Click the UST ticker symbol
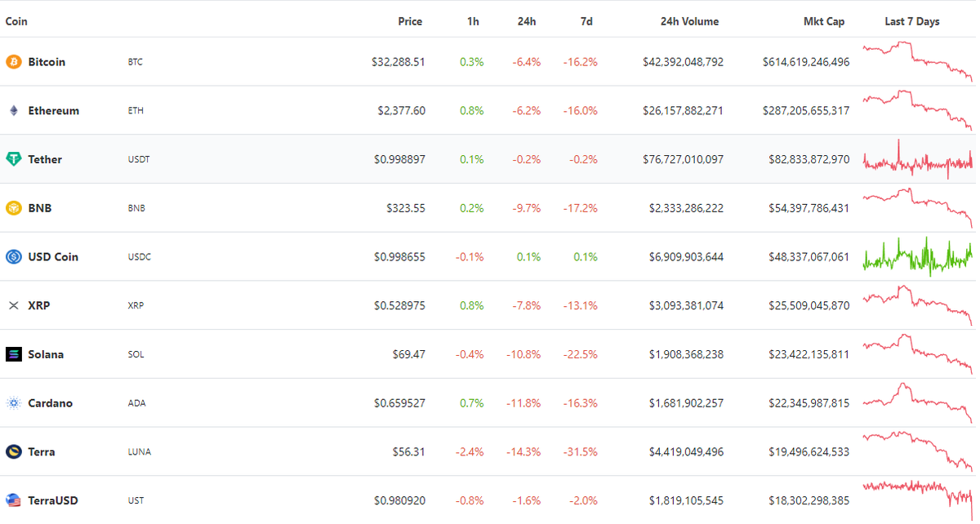Screen dimensions: 980x524 [136, 500]
